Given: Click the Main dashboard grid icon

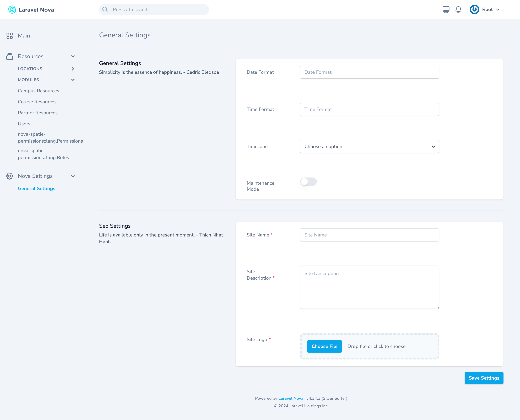Looking at the screenshot, I should click(10, 36).
